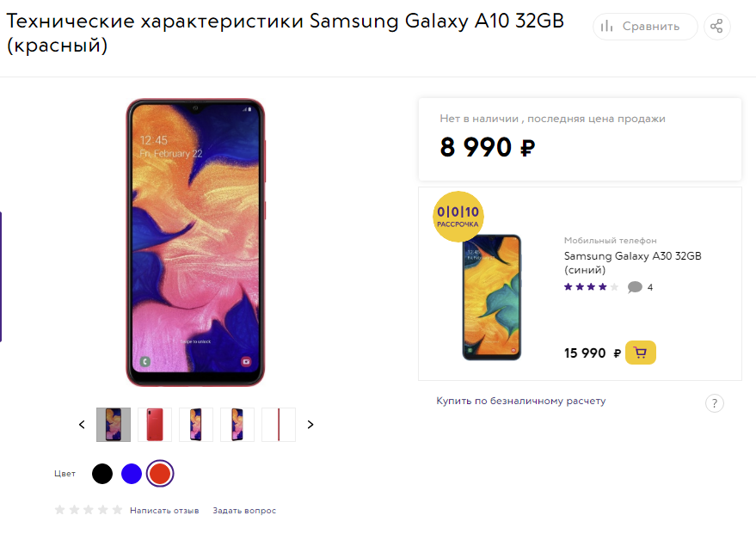This screenshot has width=756, height=546.
Task: Click the 0|0|10 рассрочка badge
Action: point(458,217)
